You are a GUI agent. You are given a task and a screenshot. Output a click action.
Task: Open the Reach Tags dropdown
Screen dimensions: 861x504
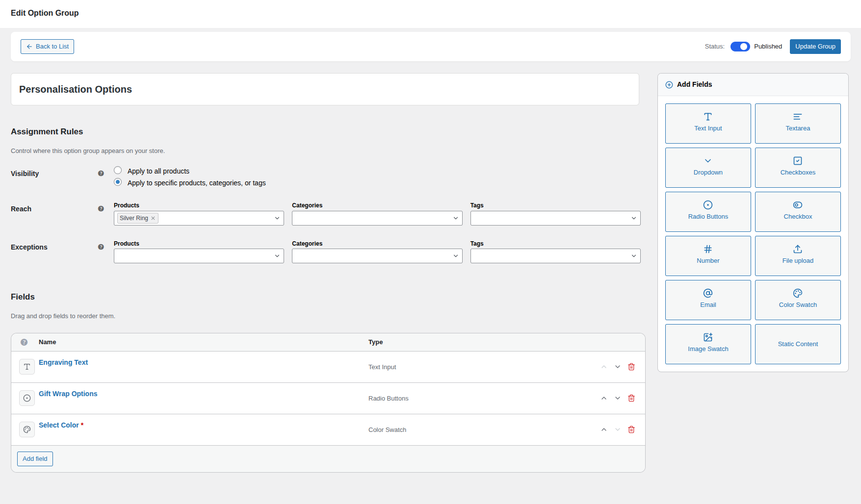(x=555, y=218)
